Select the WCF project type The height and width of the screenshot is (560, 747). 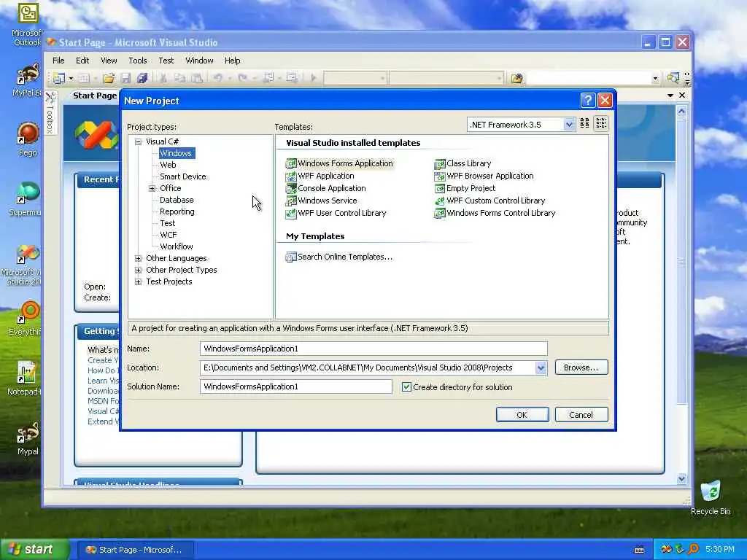click(x=169, y=235)
